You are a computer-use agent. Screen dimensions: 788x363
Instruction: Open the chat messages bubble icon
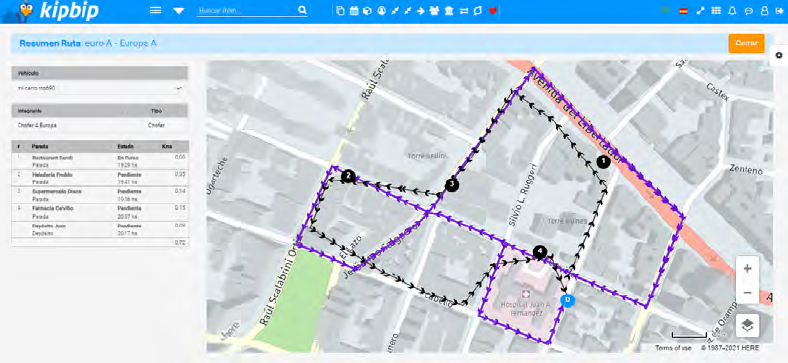coord(749,11)
